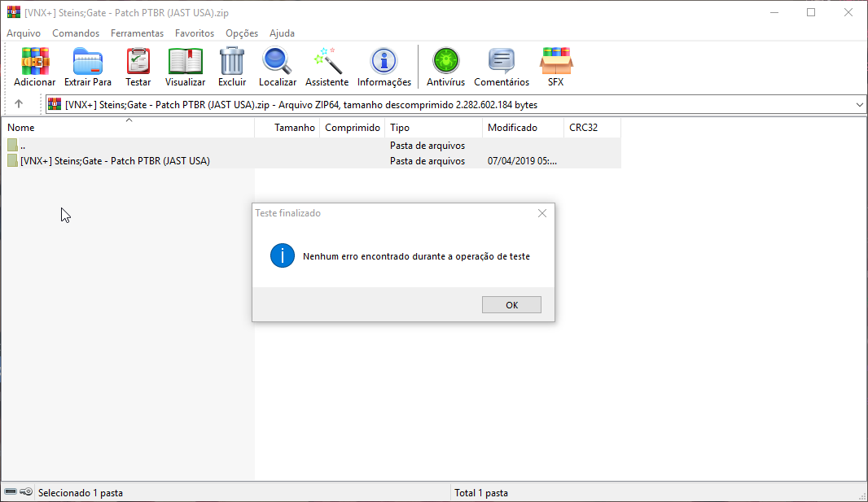Click the archive path address field
This screenshot has height=502, width=868.
coord(455,104)
